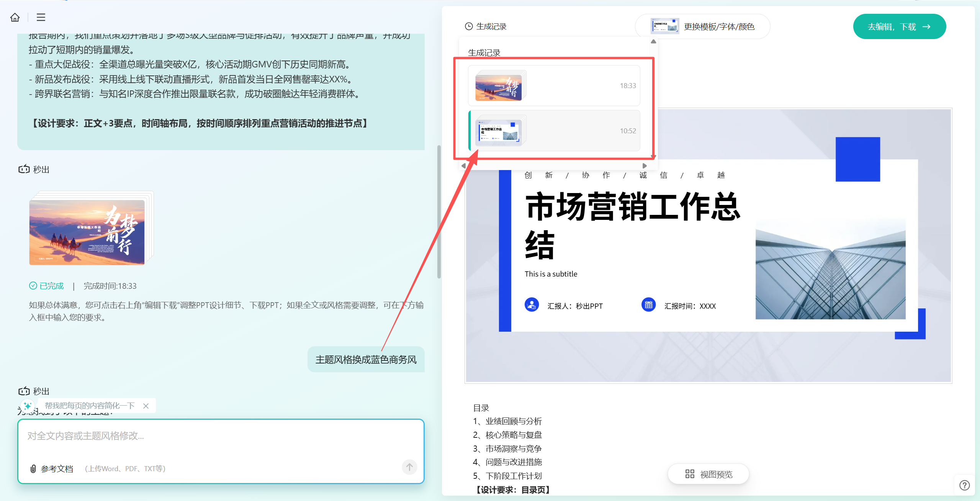Image resolution: width=980 pixels, height=501 pixels.
Task: Click subtitle text This is a subtitle
Action: pyautogui.click(x=551, y=274)
